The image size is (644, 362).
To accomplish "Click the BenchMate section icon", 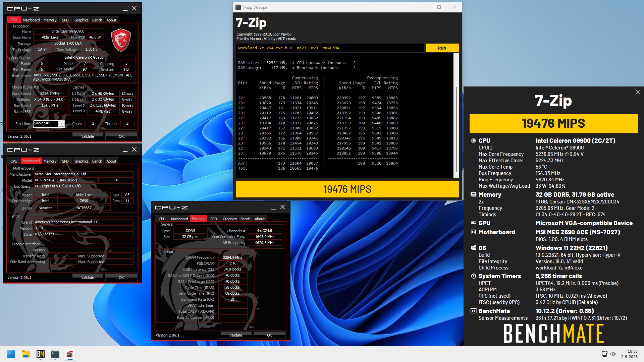I will (x=473, y=311).
